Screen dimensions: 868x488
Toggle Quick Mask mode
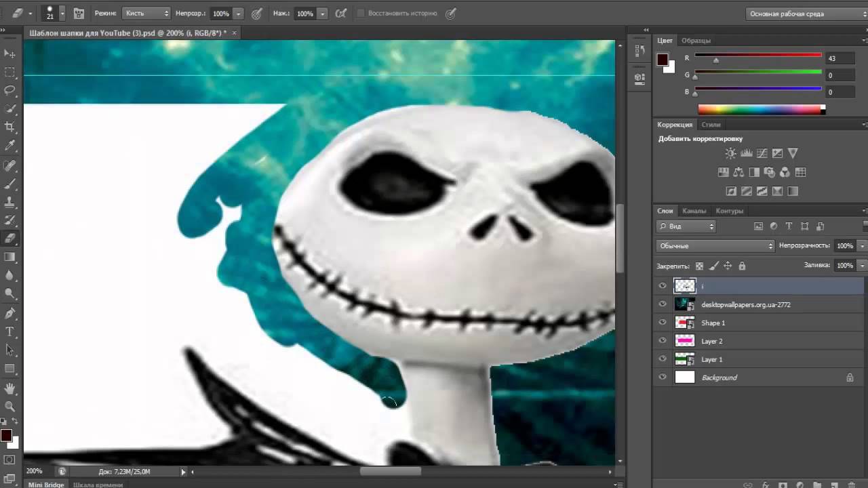click(9, 460)
